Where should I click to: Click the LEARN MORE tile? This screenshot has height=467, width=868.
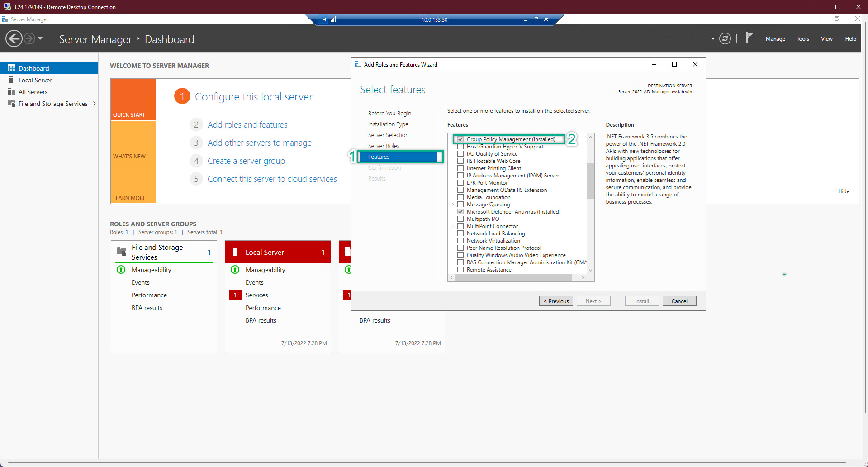pyautogui.click(x=133, y=183)
